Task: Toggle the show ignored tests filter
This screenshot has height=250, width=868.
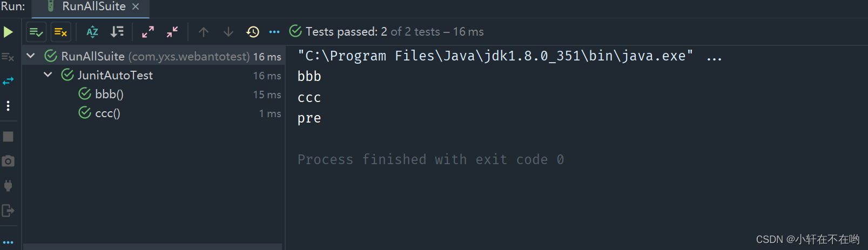Action: (x=60, y=32)
